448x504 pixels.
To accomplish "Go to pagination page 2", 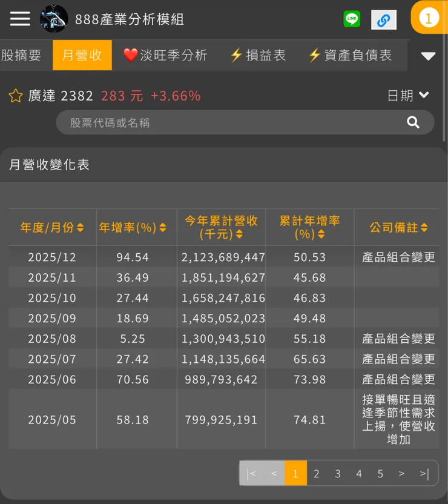I will (x=317, y=473).
